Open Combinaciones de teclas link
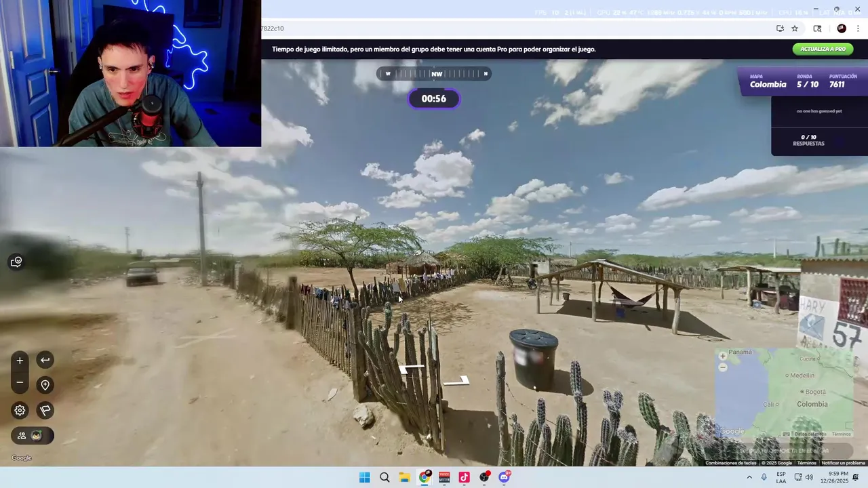 730,463
